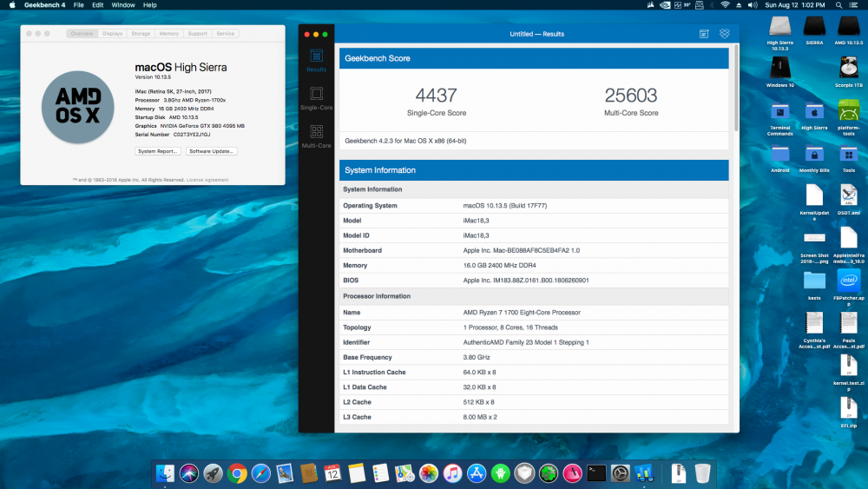Open the Service tab in About This Mac
Screen dimensions: 868x489
(226, 34)
